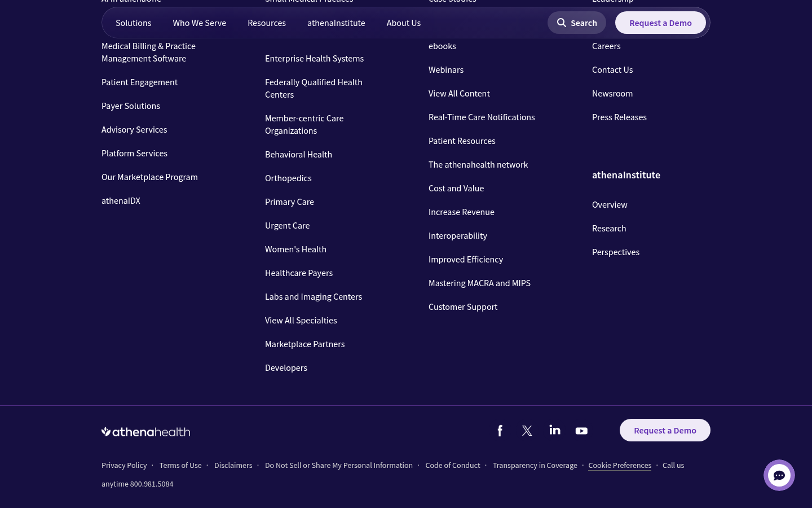Open athenaInstitute Research link
Viewport: 812px width, 508px height.
pos(609,228)
